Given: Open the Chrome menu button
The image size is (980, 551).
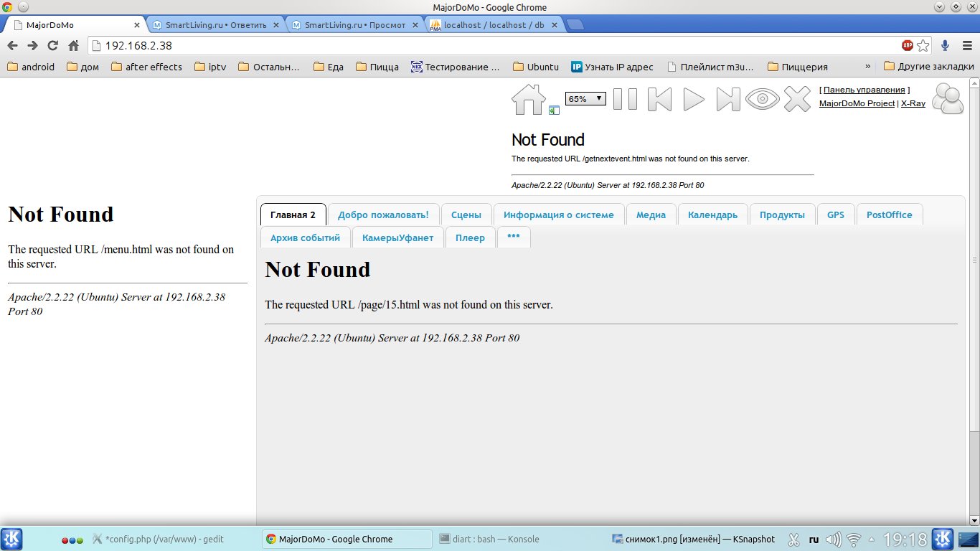Looking at the screenshot, I should pos(966,45).
